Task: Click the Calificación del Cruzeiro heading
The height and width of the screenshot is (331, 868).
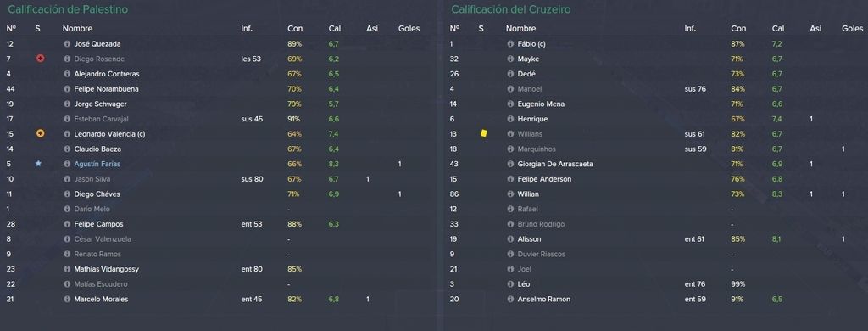Action: pyautogui.click(x=510, y=9)
